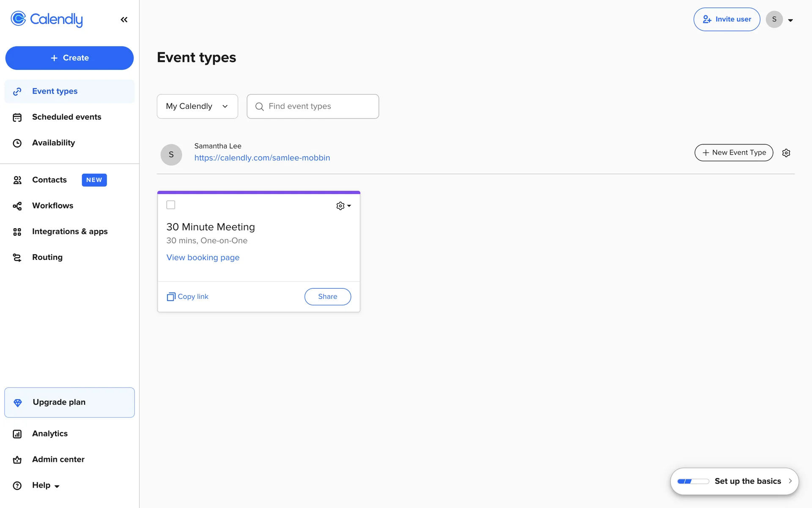The image size is (812, 508).
Task: Open Set up the basics progress
Action: (734, 481)
